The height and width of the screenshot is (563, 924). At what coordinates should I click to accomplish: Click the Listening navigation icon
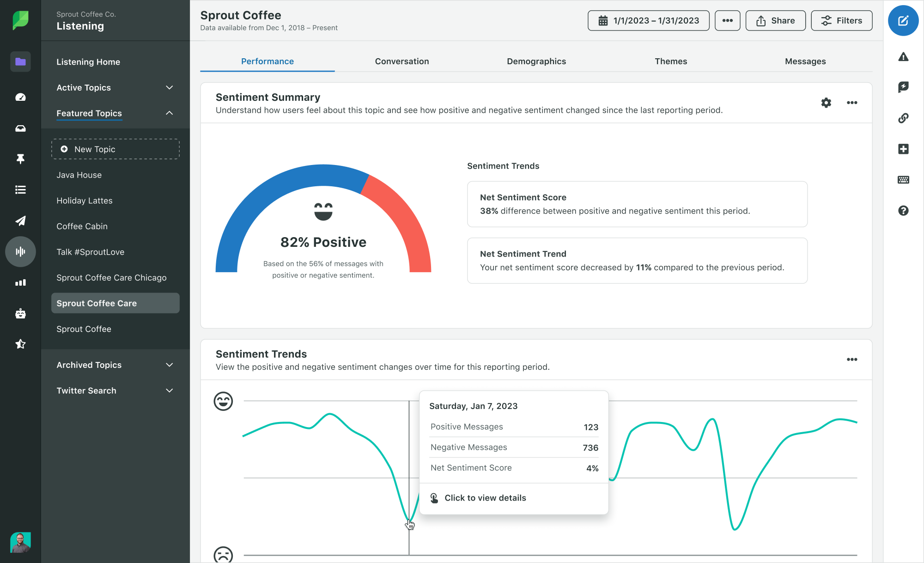coord(20,251)
